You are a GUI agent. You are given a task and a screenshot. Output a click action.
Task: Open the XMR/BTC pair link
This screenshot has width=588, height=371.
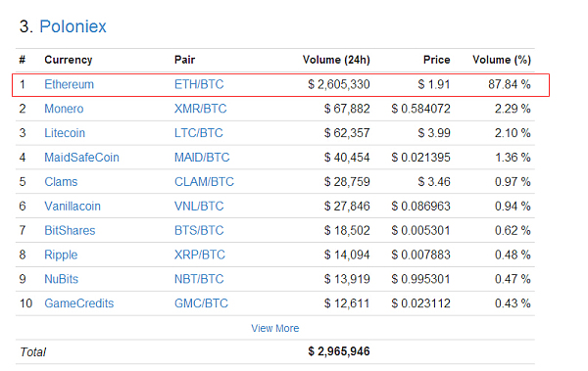(200, 109)
